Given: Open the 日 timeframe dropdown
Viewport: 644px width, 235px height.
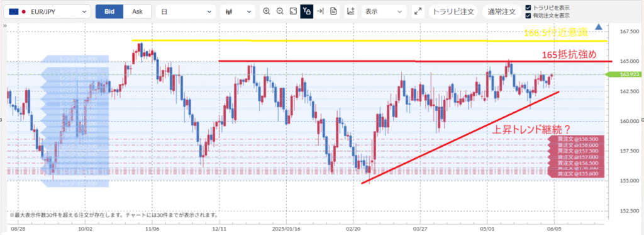Looking at the screenshot, I should coord(186,11).
